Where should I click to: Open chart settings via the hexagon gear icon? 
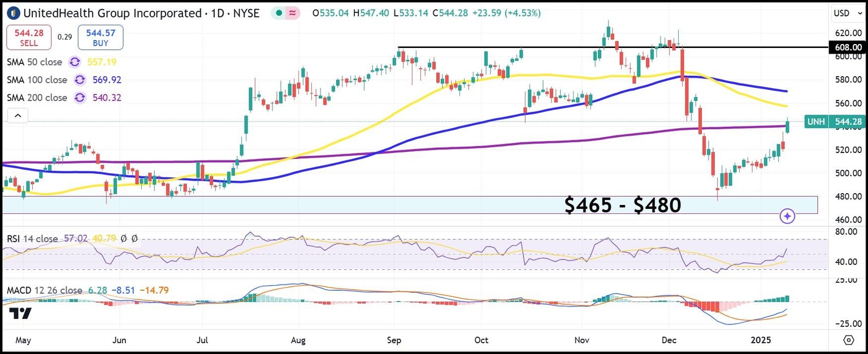[848, 340]
